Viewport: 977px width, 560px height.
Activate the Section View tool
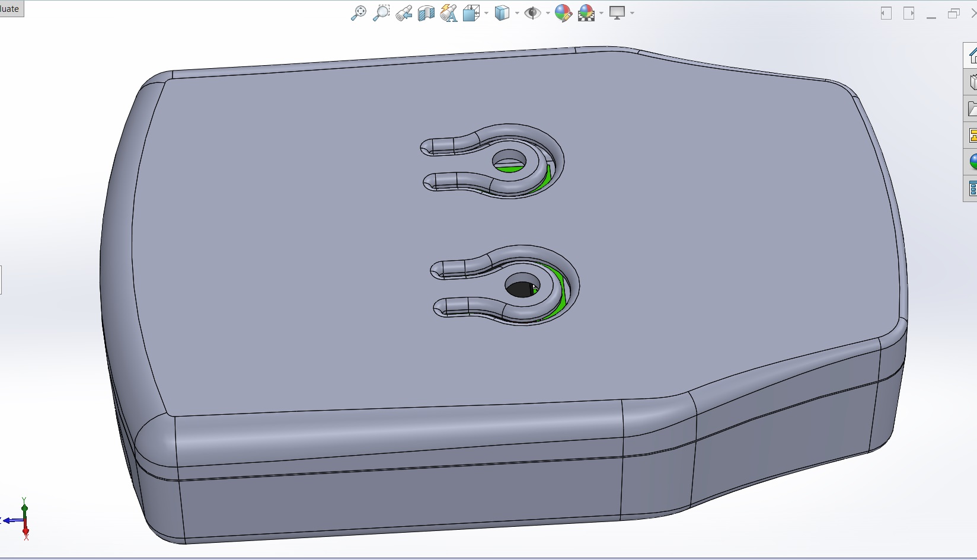point(426,13)
